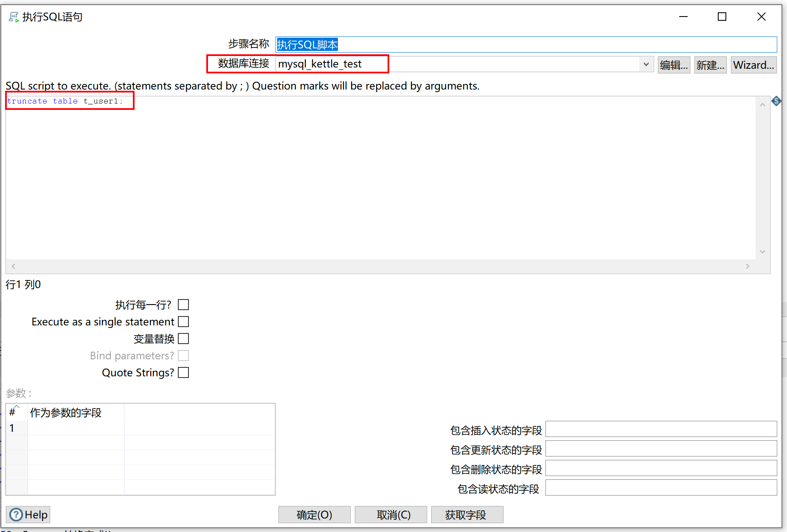Confirm with the 确定(O) button
Screen dimensions: 787x532
pyautogui.click(x=315, y=515)
